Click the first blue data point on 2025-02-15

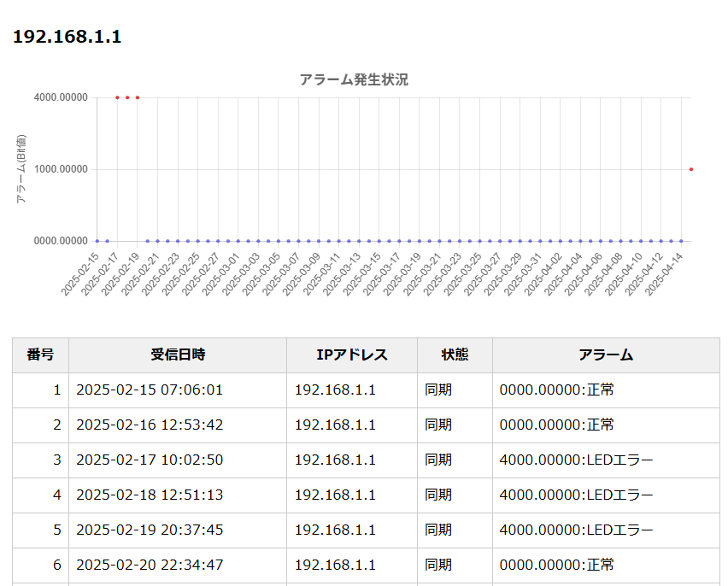click(97, 241)
